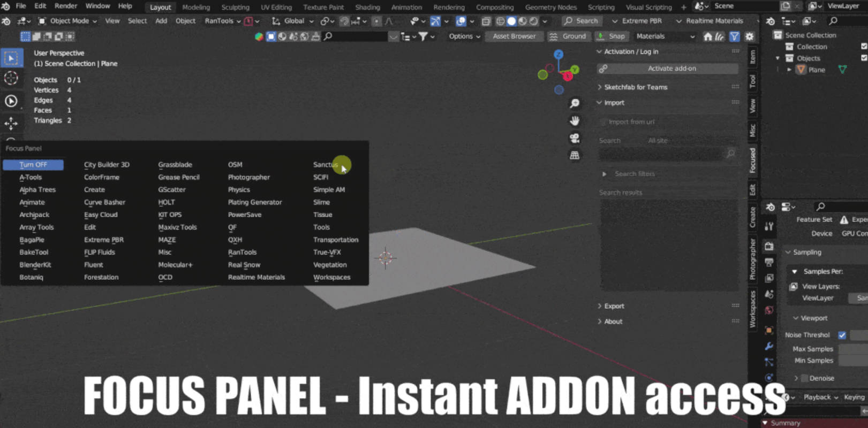Open Materials category dropdown

[665, 36]
